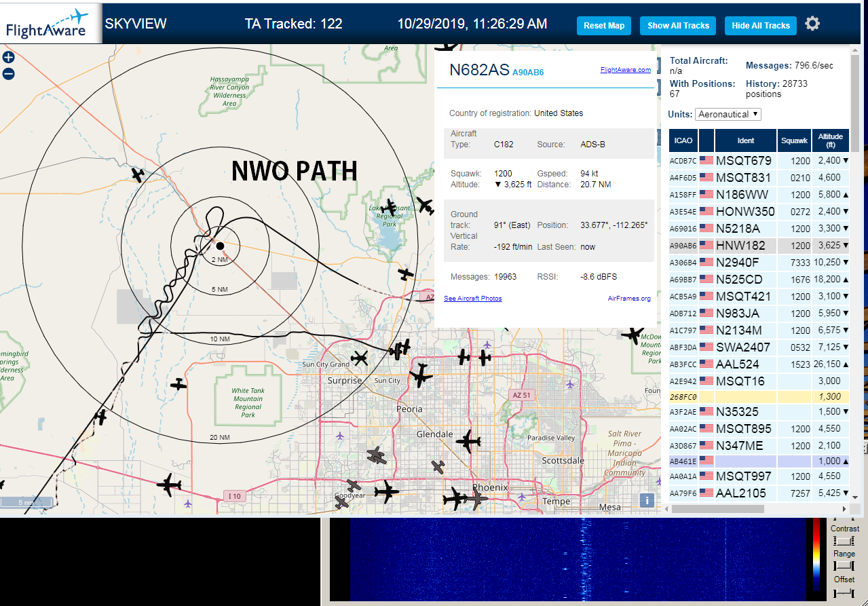Select aircraft icon beside McDowell Mountain park label
Viewport: 868px width, 606px height.
(x=633, y=335)
